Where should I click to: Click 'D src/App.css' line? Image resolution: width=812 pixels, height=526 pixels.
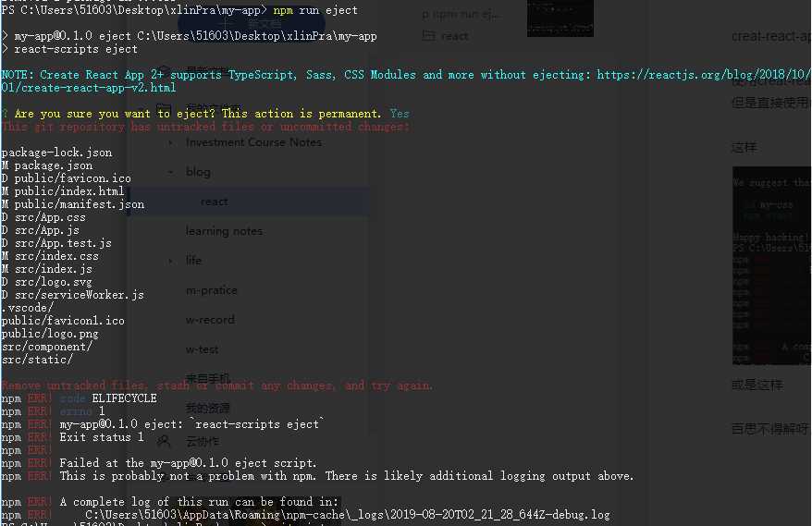[x=43, y=217]
